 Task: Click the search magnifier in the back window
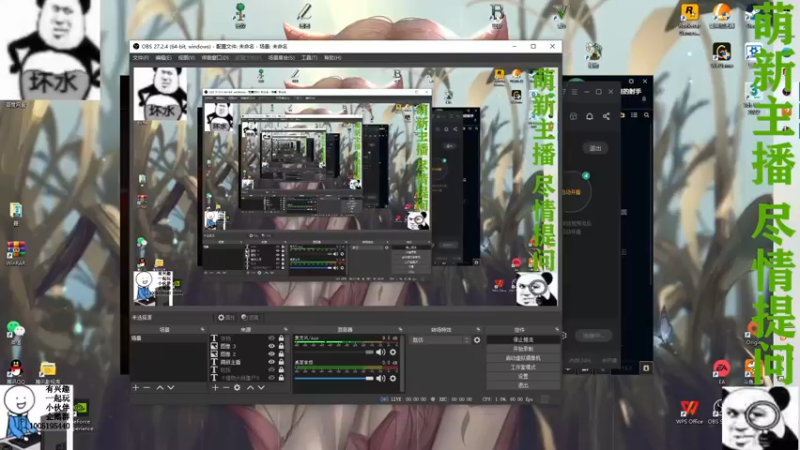click(646, 115)
